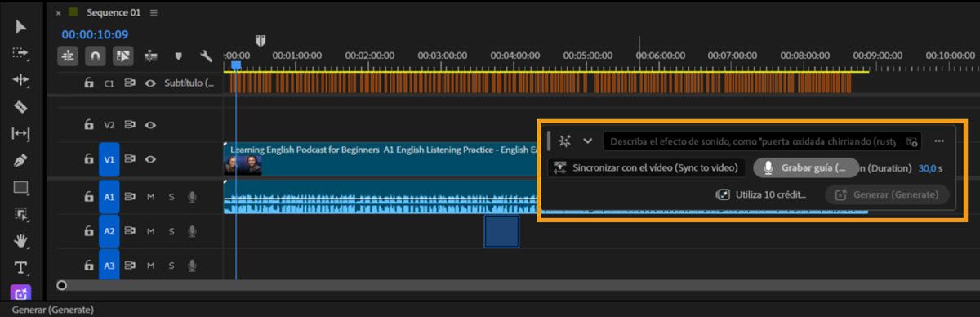Toggle sync lock on track A3
Screen dimensions: 980x317
[x=130, y=265]
